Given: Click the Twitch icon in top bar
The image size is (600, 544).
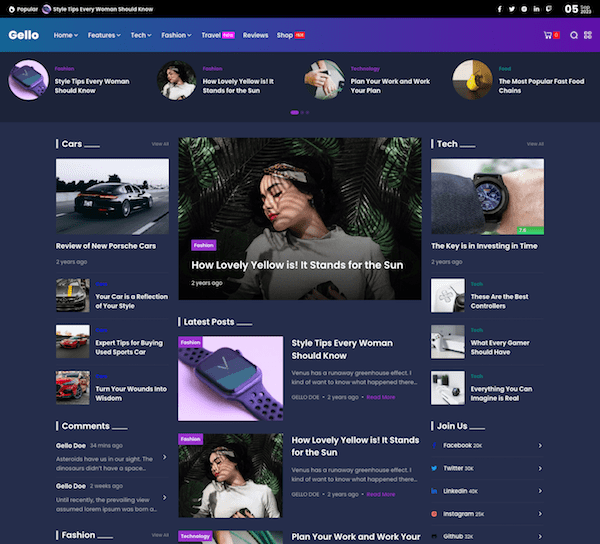Looking at the screenshot, I should point(549,9).
